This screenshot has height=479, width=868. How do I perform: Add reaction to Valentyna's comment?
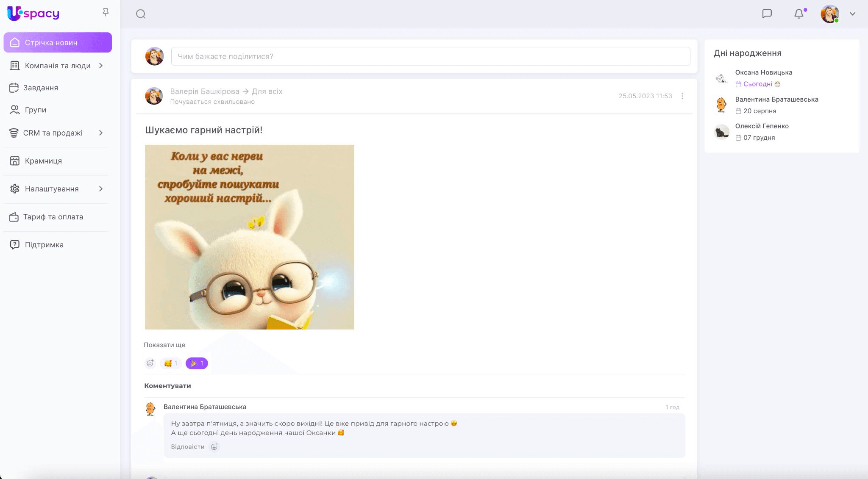(214, 447)
